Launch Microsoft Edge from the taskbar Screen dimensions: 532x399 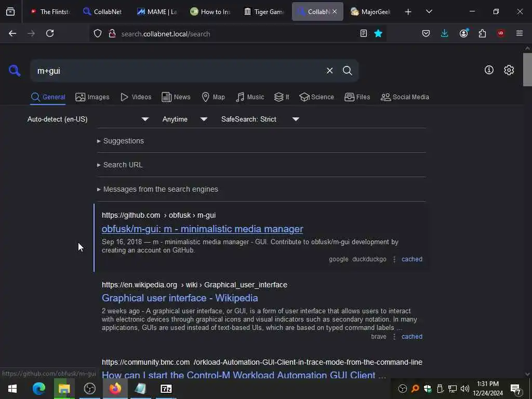coord(38,389)
